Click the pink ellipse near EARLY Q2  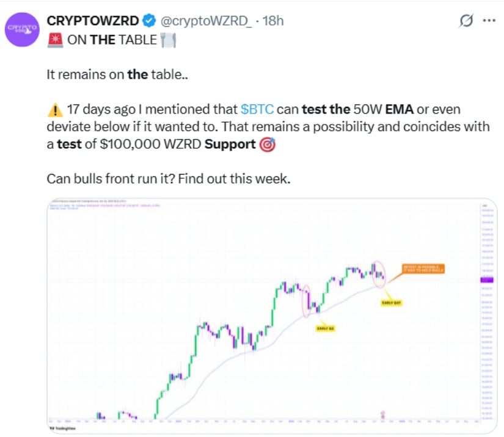click(x=307, y=299)
